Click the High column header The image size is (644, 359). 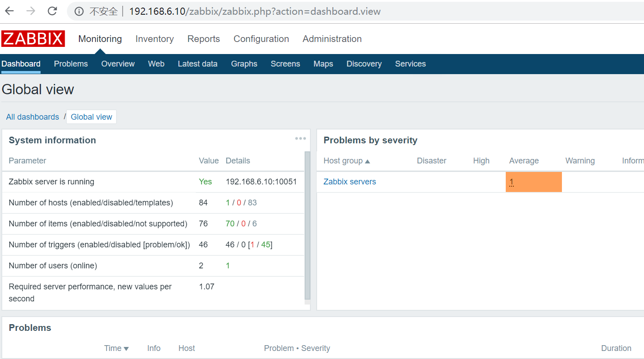tap(481, 161)
